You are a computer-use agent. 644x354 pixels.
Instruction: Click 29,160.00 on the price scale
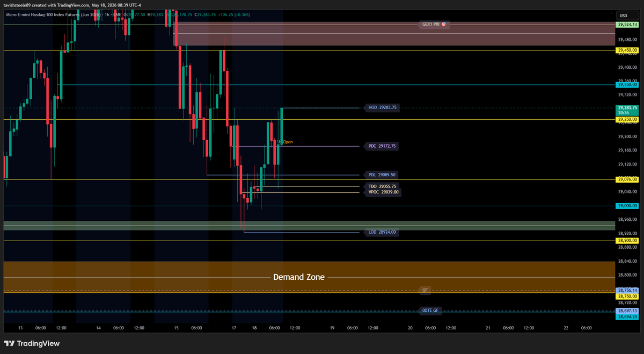coord(627,150)
